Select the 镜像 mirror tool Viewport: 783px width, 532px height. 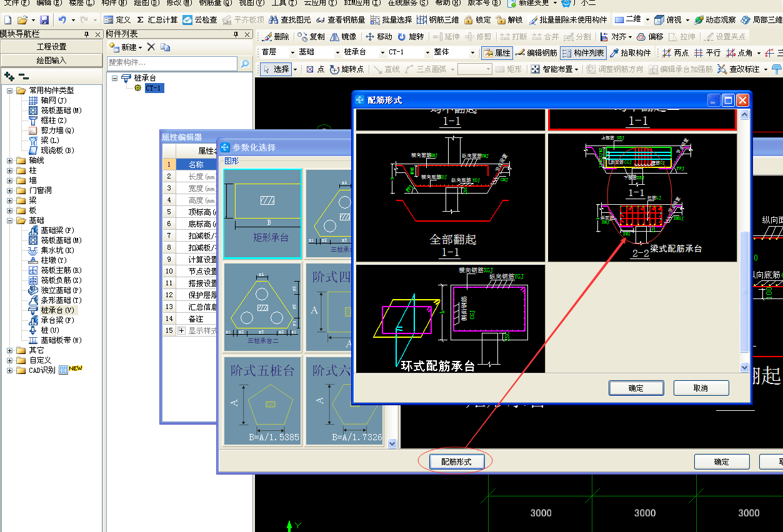342,37
